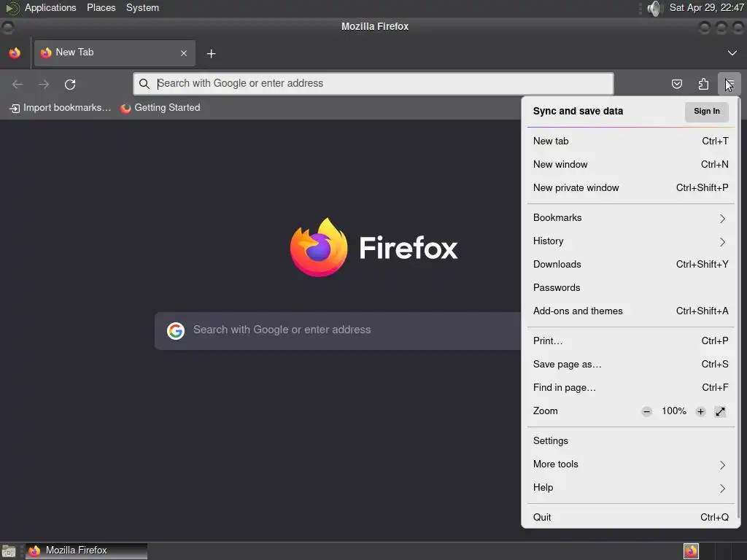Open Downloads from the menu
The height and width of the screenshot is (560, 747).
(630, 264)
